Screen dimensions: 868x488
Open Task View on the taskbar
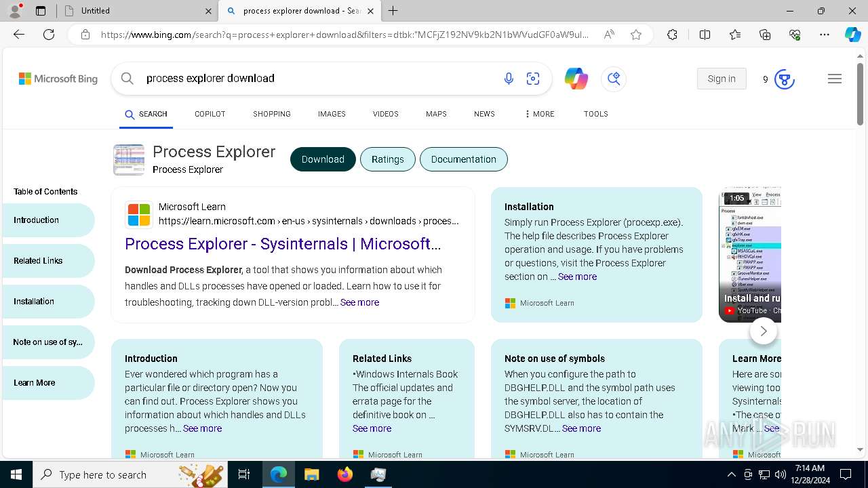pyautogui.click(x=244, y=474)
